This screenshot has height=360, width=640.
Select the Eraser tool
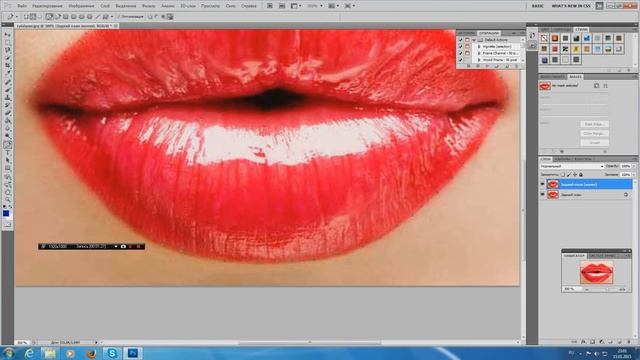coord(8,113)
